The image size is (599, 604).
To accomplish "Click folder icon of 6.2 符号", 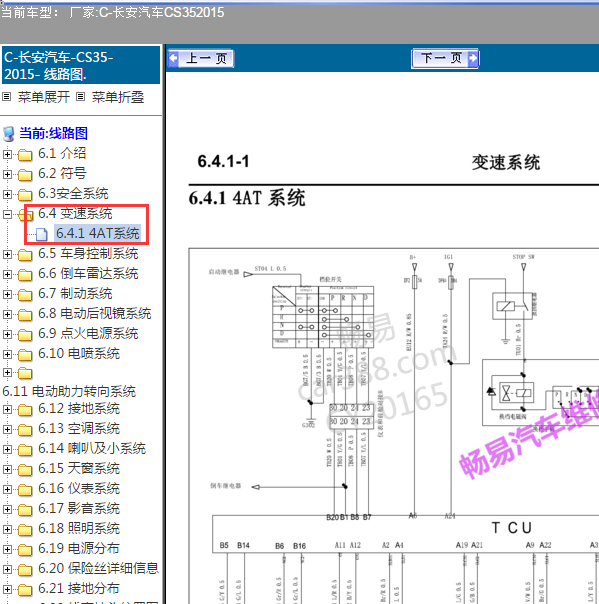I will point(25,175).
